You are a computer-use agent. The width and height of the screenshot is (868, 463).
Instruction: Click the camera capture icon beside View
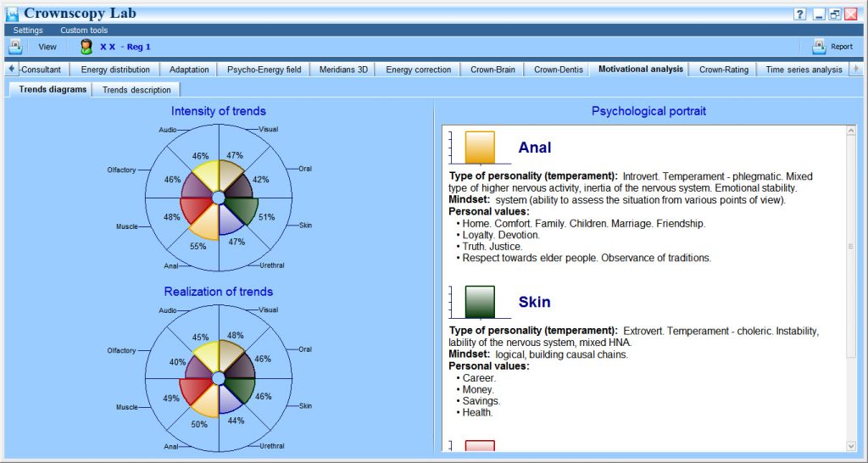tap(15, 47)
